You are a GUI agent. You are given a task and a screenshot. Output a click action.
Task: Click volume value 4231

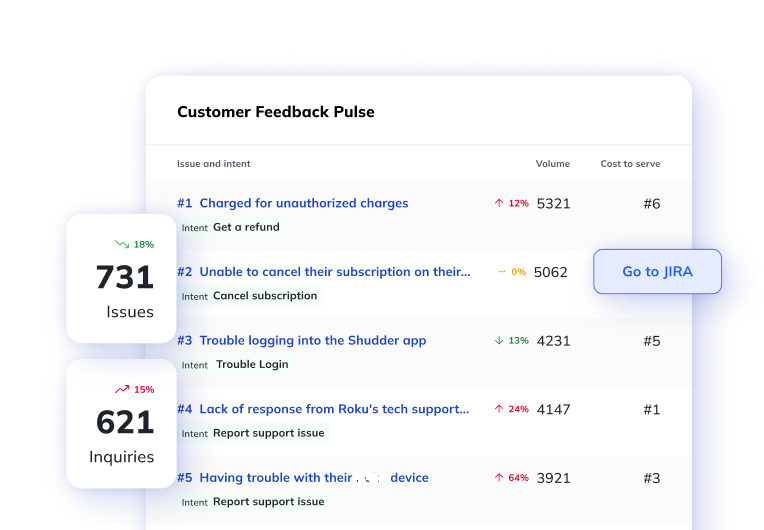point(554,341)
